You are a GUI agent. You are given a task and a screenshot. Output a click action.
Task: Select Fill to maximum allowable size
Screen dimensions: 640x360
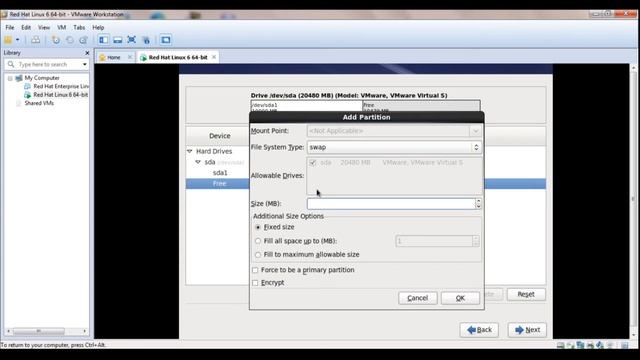(x=258, y=255)
